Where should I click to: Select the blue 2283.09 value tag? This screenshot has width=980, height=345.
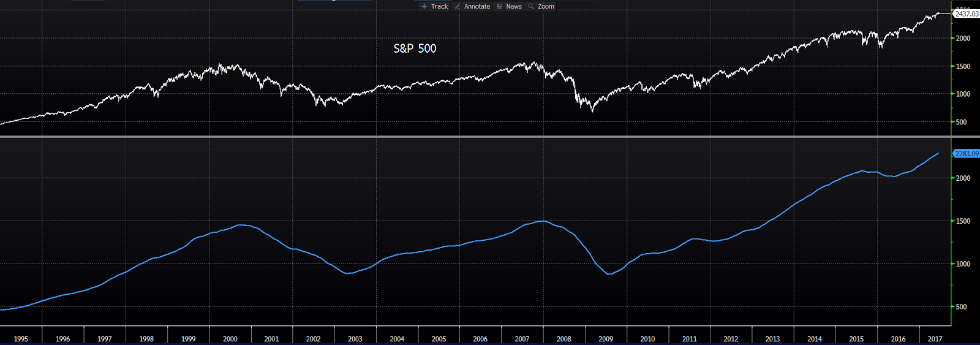click(966, 153)
